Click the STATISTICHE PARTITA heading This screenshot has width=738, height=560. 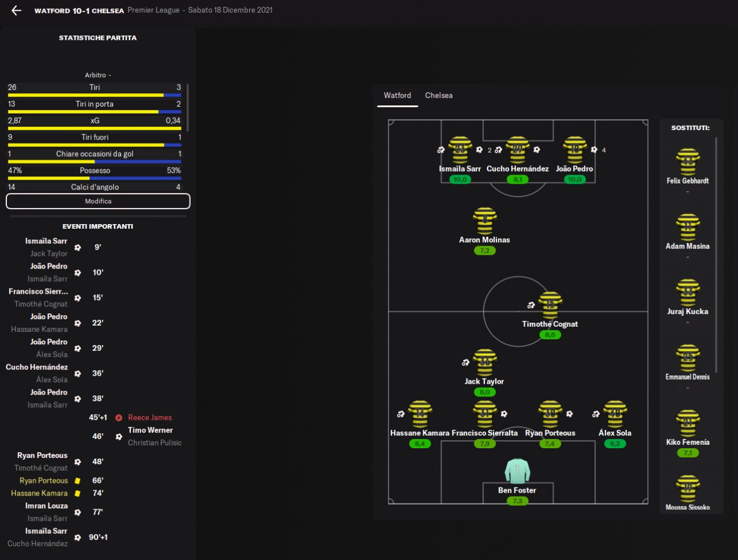[98, 38]
